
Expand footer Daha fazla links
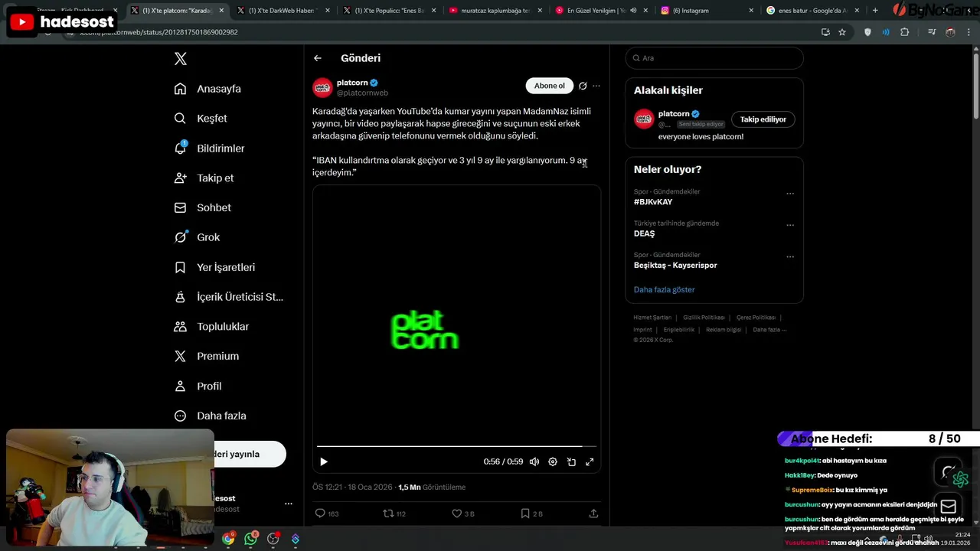pos(769,329)
